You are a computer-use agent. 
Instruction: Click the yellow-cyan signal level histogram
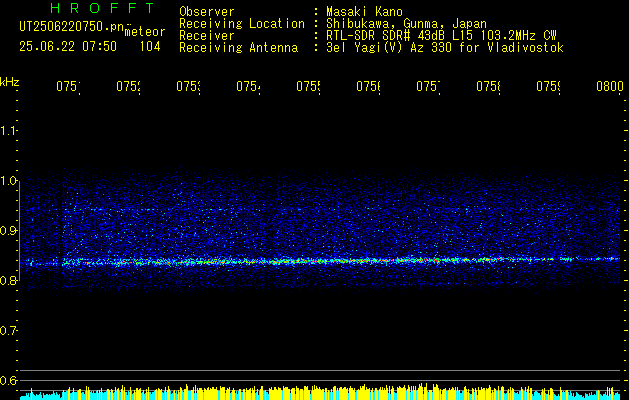click(320, 392)
